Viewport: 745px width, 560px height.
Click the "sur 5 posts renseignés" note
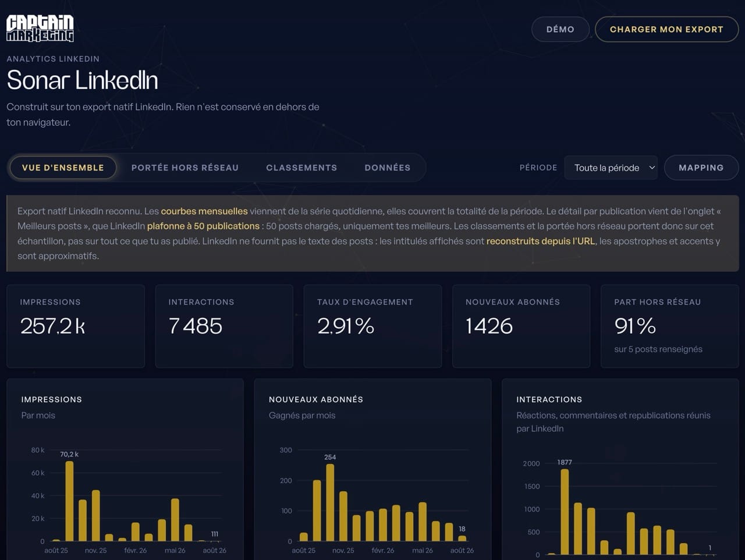pos(658,349)
